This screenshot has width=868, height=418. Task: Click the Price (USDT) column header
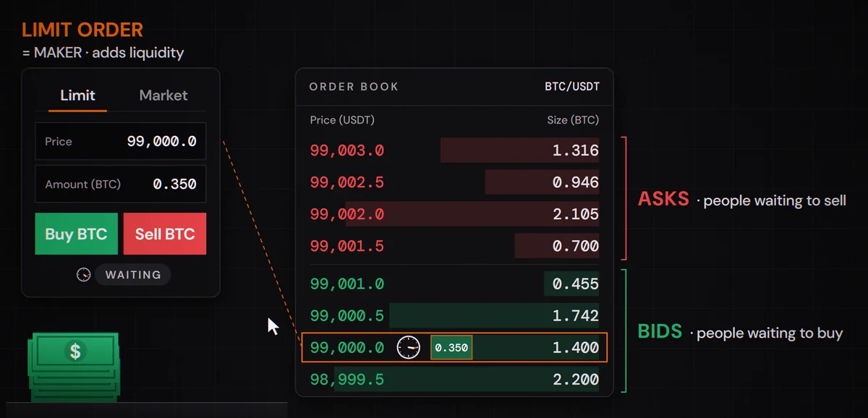point(342,120)
